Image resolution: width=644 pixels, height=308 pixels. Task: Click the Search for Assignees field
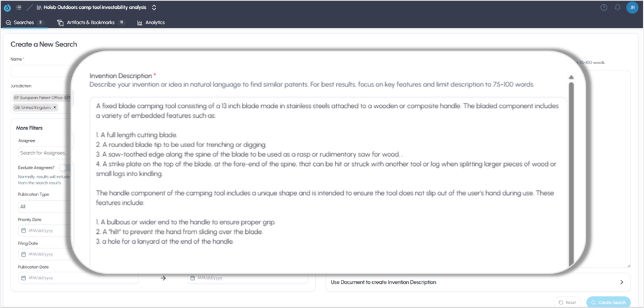(44, 153)
